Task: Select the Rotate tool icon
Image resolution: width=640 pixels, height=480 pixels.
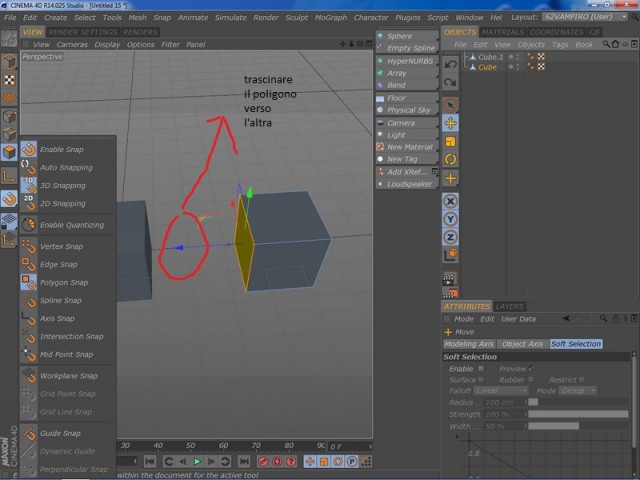Action: (x=451, y=159)
